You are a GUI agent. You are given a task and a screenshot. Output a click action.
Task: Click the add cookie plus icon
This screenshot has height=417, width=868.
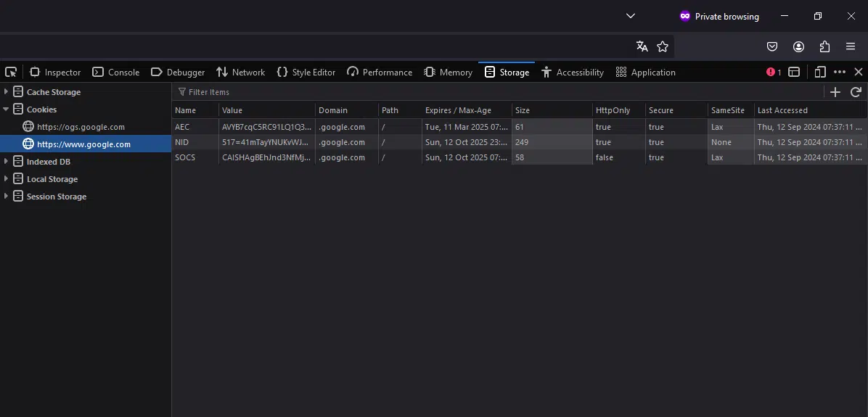coord(835,92)
